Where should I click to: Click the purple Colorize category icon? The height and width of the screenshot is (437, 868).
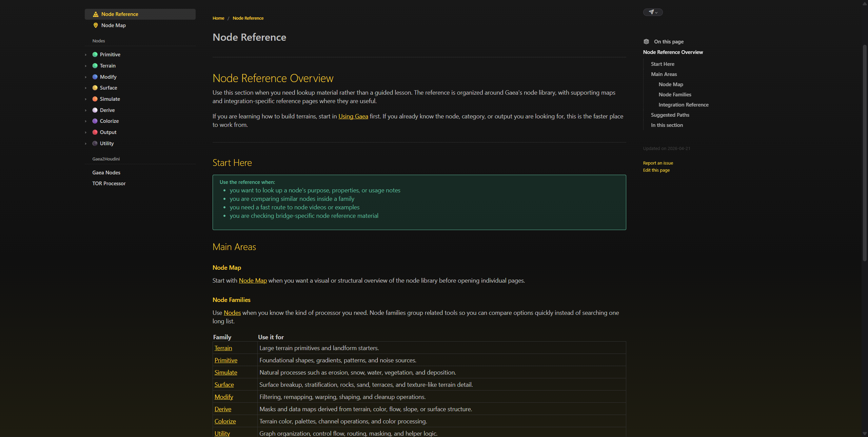point(95,121)
